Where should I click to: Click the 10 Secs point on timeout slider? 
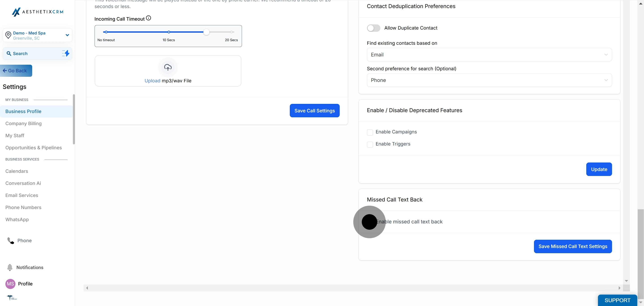(x=169, y=32)
